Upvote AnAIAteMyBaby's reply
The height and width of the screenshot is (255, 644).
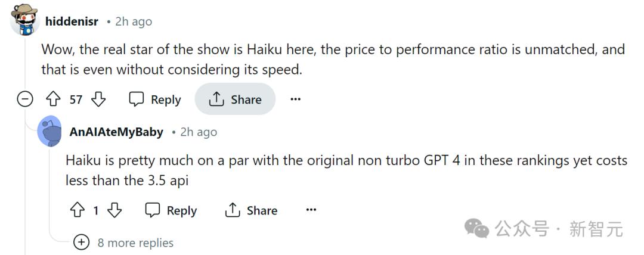[x=78, y=210]
